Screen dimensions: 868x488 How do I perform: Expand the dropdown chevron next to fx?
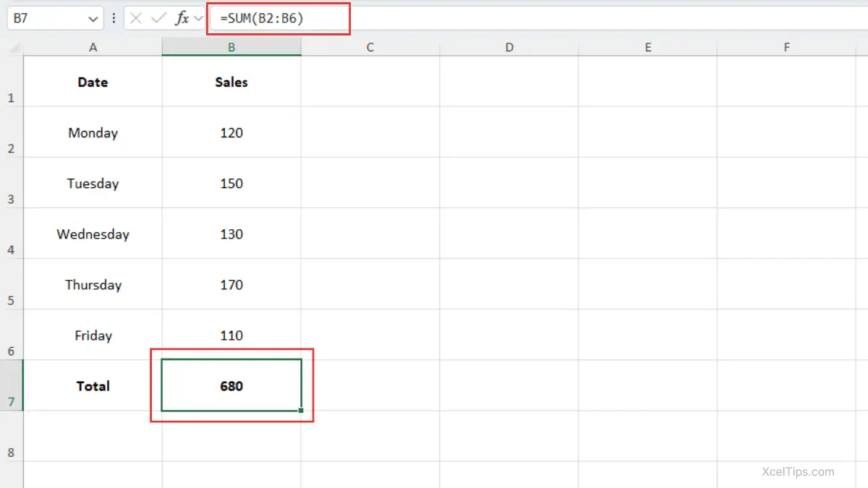(198, 19)
